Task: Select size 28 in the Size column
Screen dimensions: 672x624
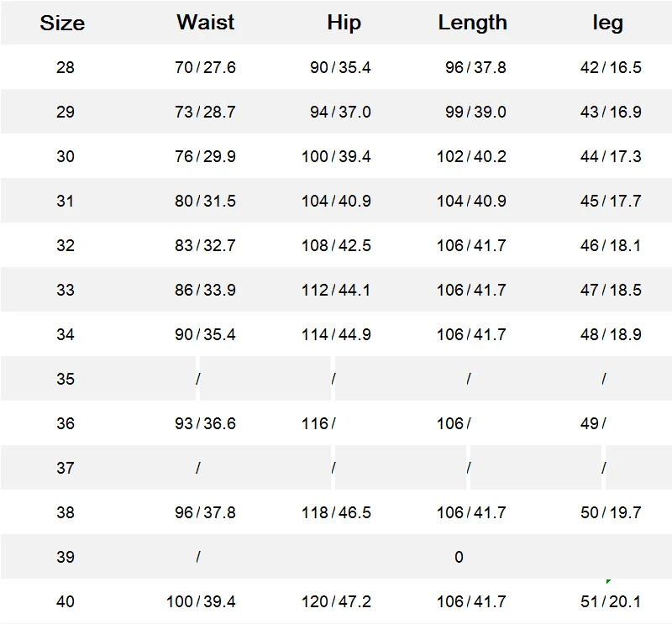Action: click(x=66, y=67)
